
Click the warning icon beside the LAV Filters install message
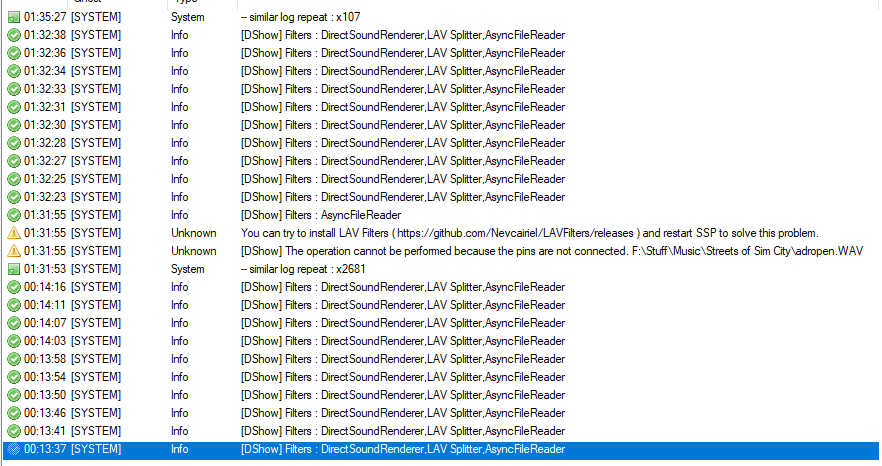[14, 233]
